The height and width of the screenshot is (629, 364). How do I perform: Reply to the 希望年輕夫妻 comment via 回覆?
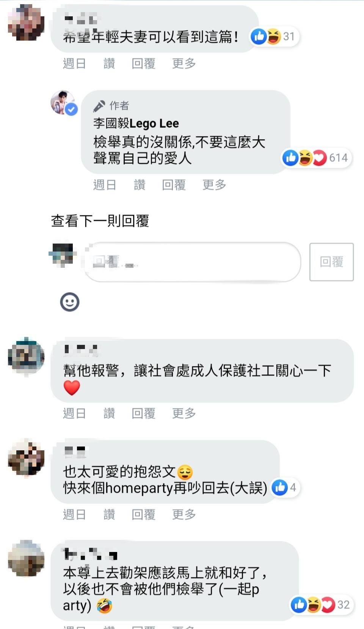(x=144, y=63)
